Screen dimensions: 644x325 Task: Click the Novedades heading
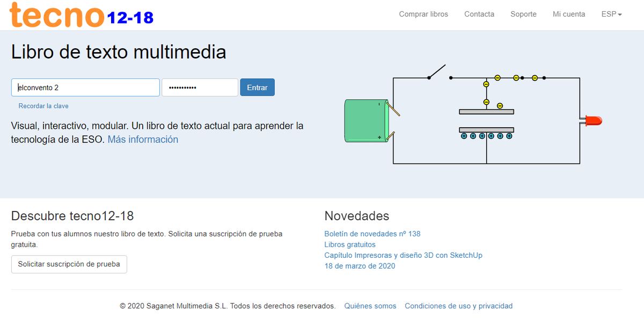[357, 216]
